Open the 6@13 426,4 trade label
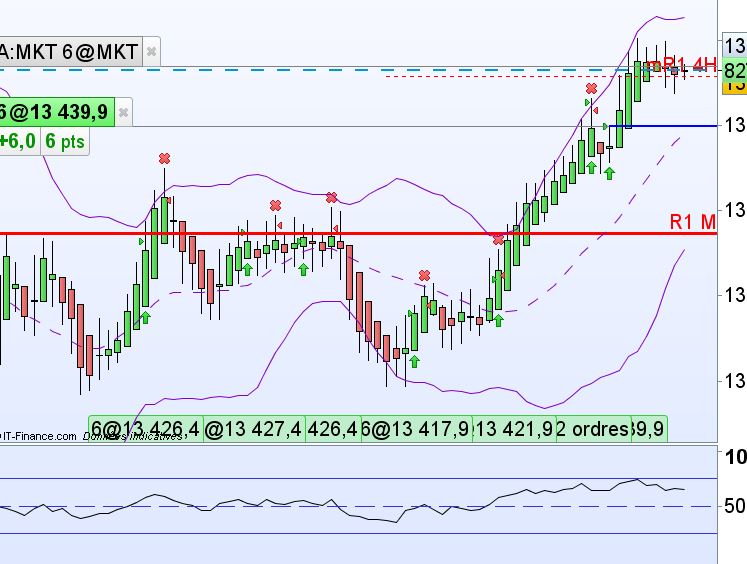 (x=146, y=429)
